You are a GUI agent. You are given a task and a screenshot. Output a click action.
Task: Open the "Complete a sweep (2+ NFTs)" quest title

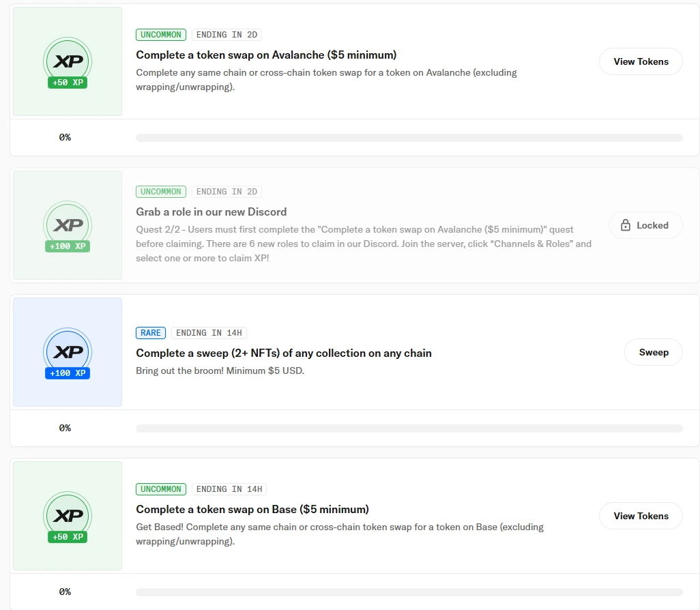pos(284,353)
